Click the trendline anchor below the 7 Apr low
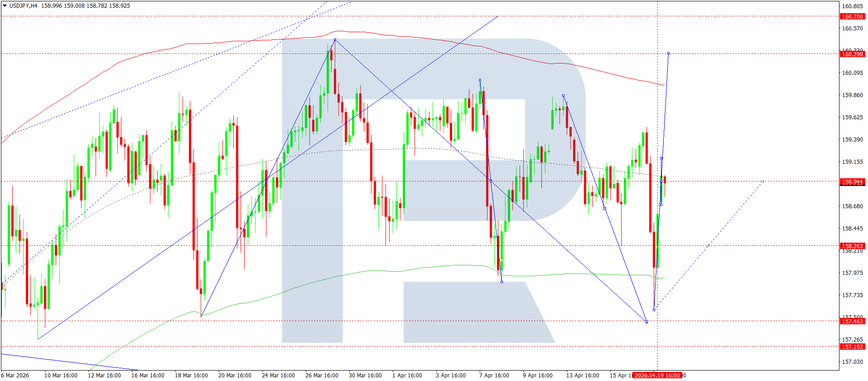Viewport: 868px width, 381px height. coord(502,282)
